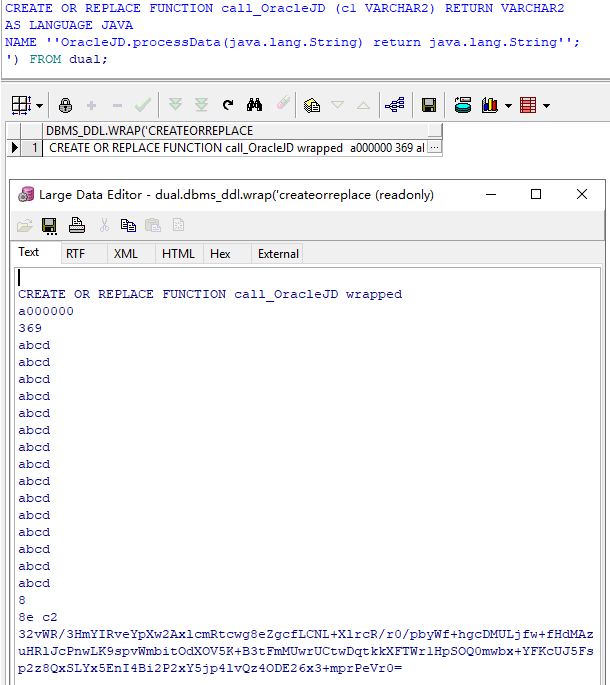Open Query By Example binoculars icon
This screenshot has height=685, width=610.
[254, 105]
